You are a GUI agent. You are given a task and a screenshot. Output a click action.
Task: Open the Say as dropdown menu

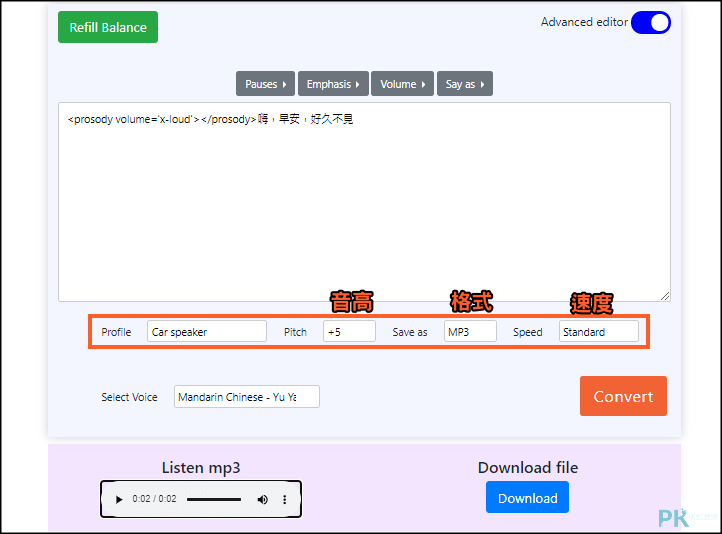coord(465,84)
